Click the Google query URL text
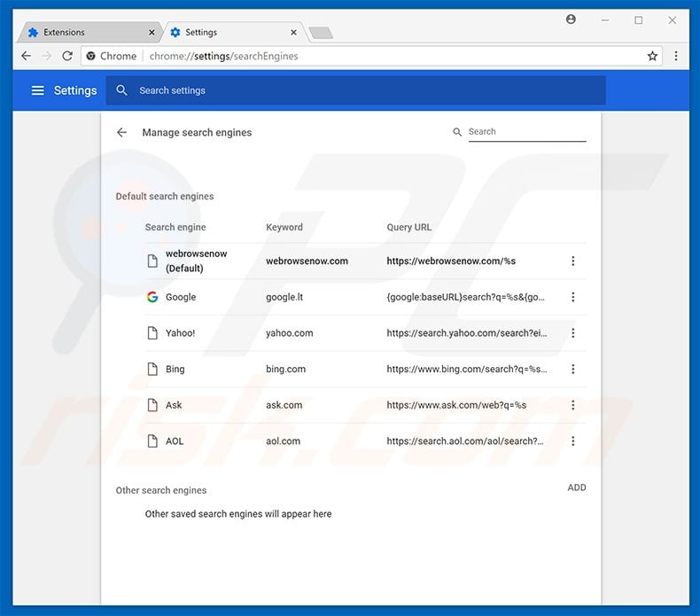Viewport: 700px width, 616px height. pos(465,297)
